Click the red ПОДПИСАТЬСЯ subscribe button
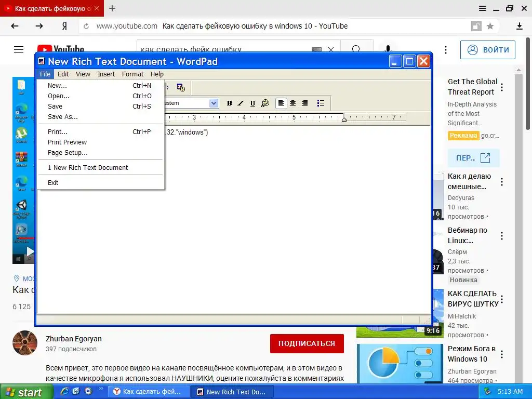Screen dimensions: 532x399 307,343
